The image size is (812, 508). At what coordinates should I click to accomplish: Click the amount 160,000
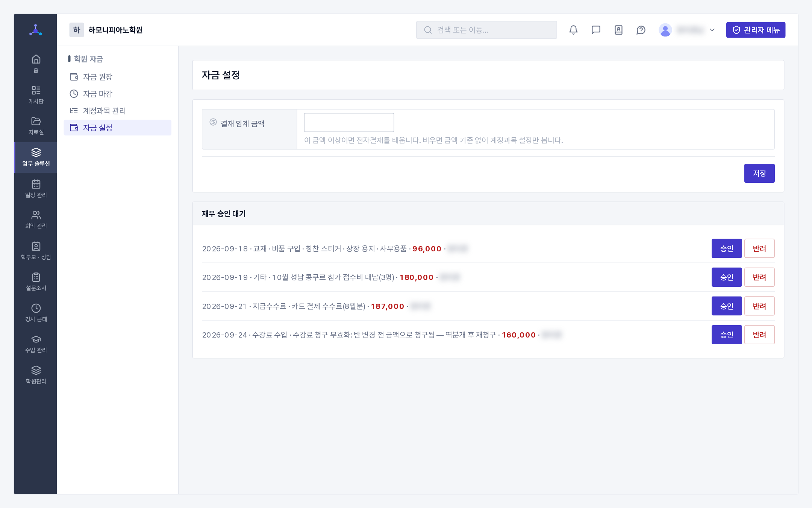click(519, 335)
